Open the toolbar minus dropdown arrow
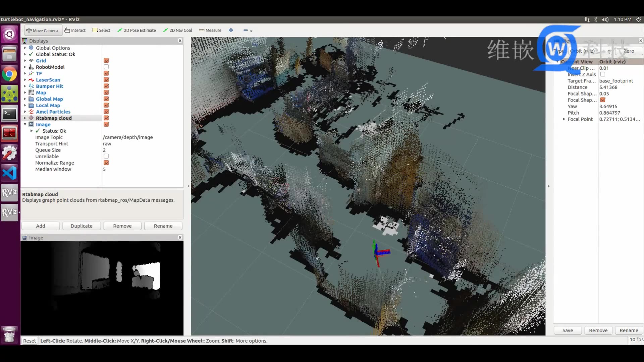 click(251, 31)
